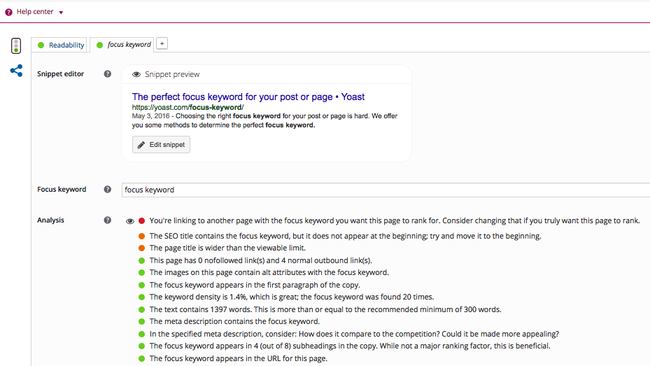Screen dimensions: 650x366
Task: Click the red bullet for linking warning
Action: click(x=141, y=221)
